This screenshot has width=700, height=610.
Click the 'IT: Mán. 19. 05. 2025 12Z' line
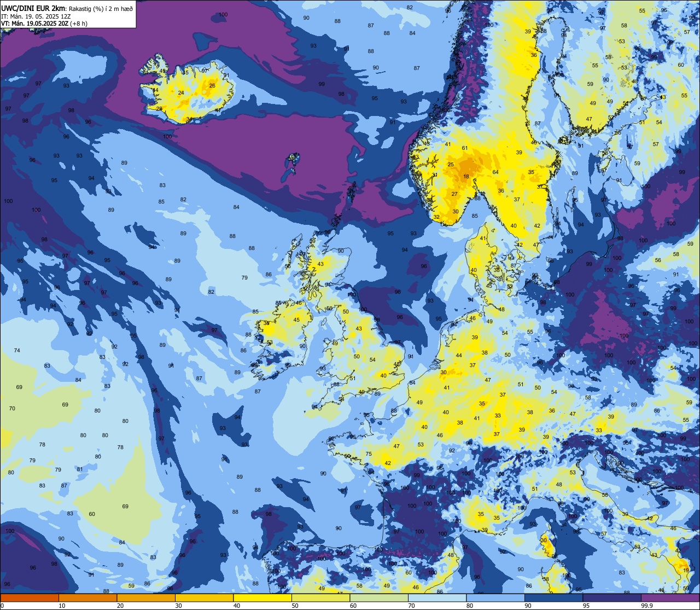36,16
